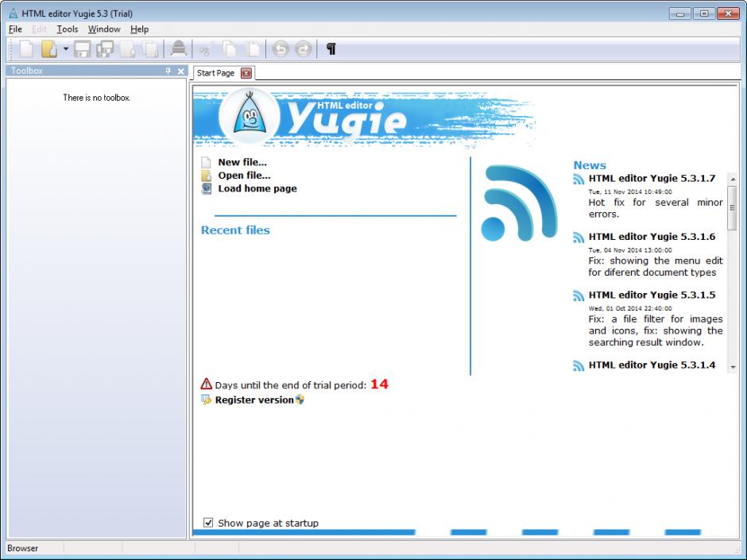Click the RSS icon beside Yugie 5.3.1.6
This screenshot has width=747, height=560.
coord(579,238)
